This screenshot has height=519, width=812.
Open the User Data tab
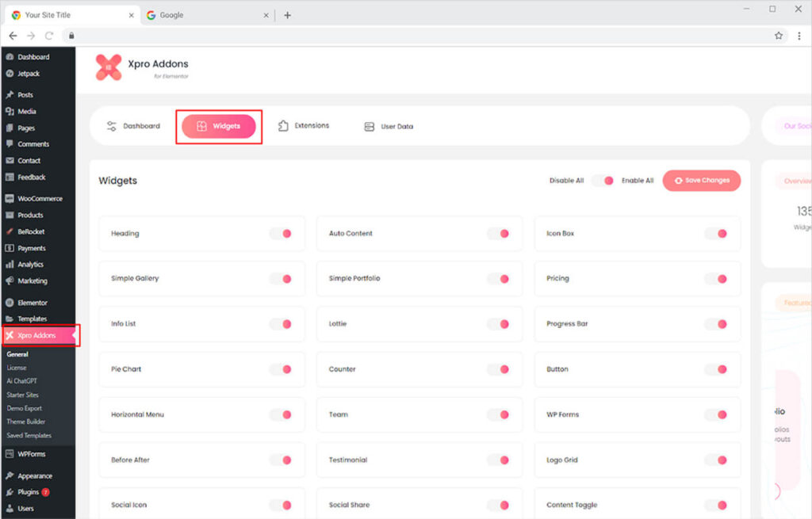tap(389, 126)
